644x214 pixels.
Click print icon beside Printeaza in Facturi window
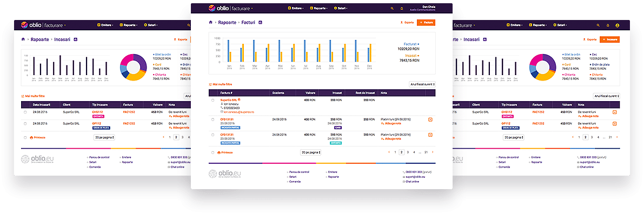(219, 152)
